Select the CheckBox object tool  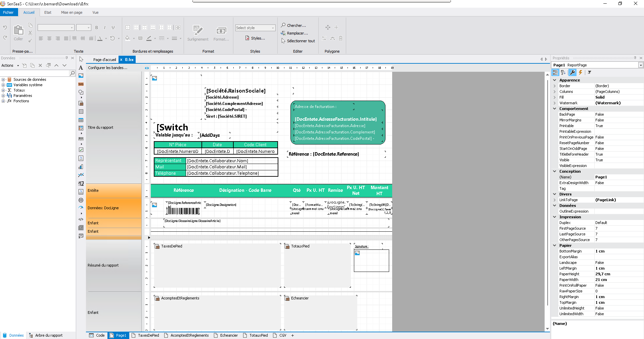81,150
